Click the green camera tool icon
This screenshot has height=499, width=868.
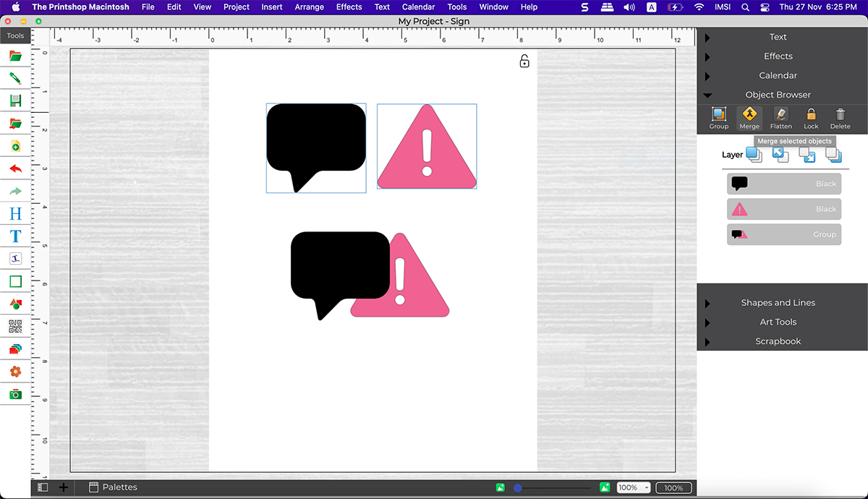coord(15,394)
